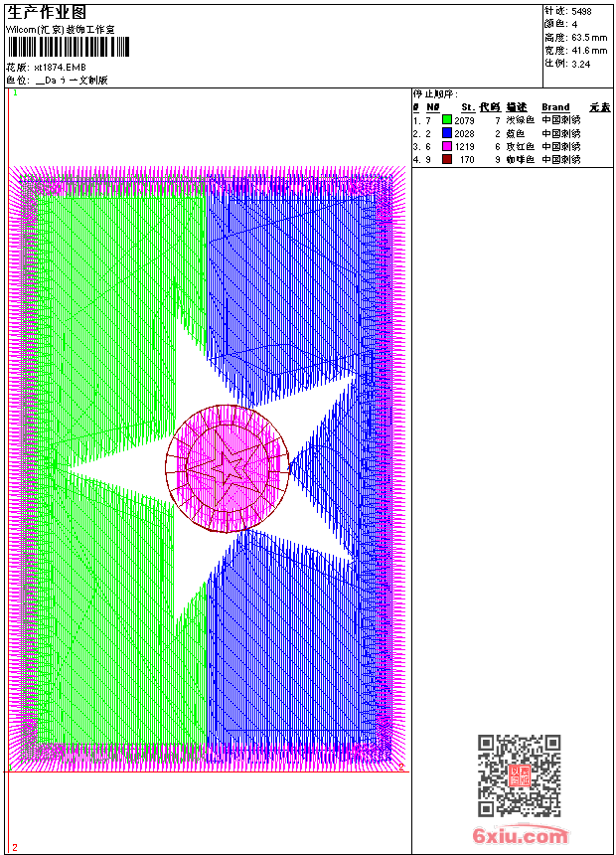616x855 pixels.
Task: Click the green start marker 1 above the design
Action: [15, 93]
